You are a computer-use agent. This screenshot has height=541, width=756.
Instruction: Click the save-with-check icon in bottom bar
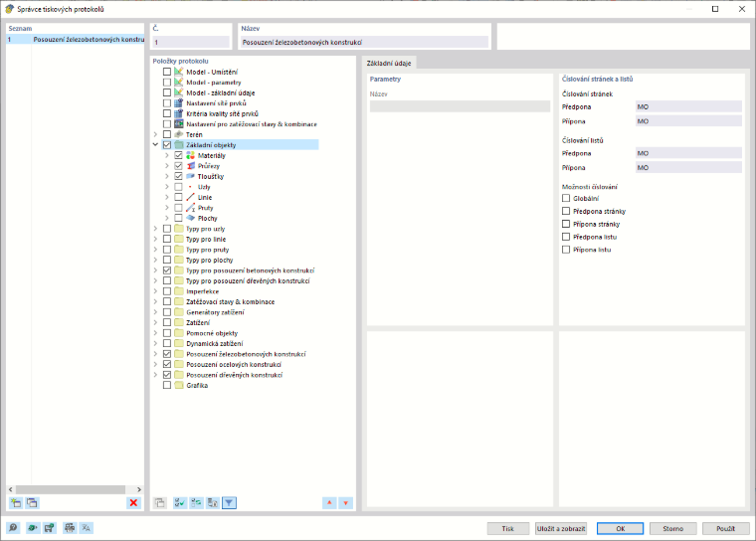(x=49, y=527)
